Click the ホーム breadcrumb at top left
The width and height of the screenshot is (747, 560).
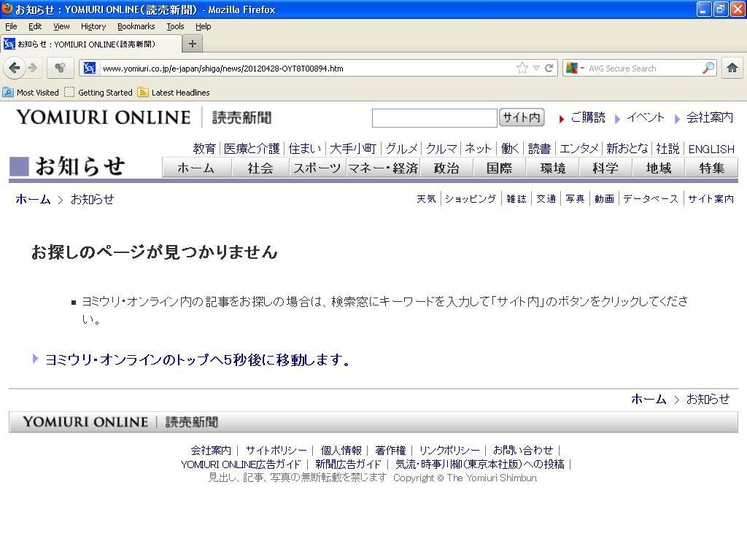coord(33,199)
